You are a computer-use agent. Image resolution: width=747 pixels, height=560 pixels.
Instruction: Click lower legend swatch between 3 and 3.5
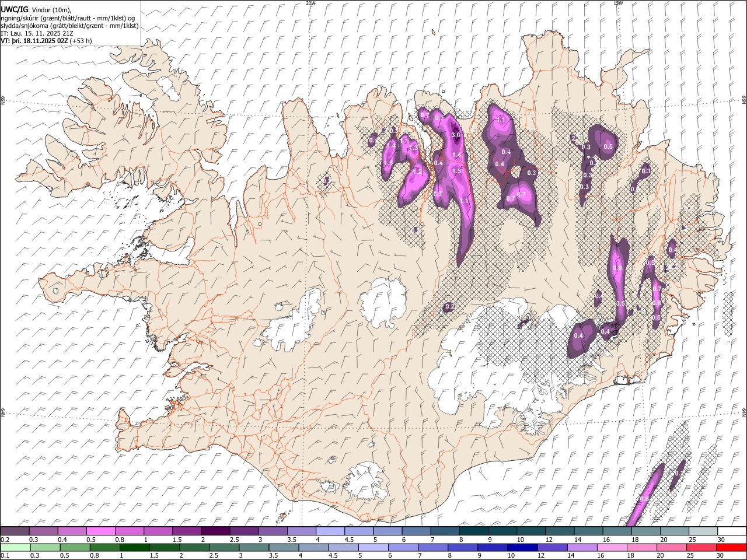coord(254,547)
